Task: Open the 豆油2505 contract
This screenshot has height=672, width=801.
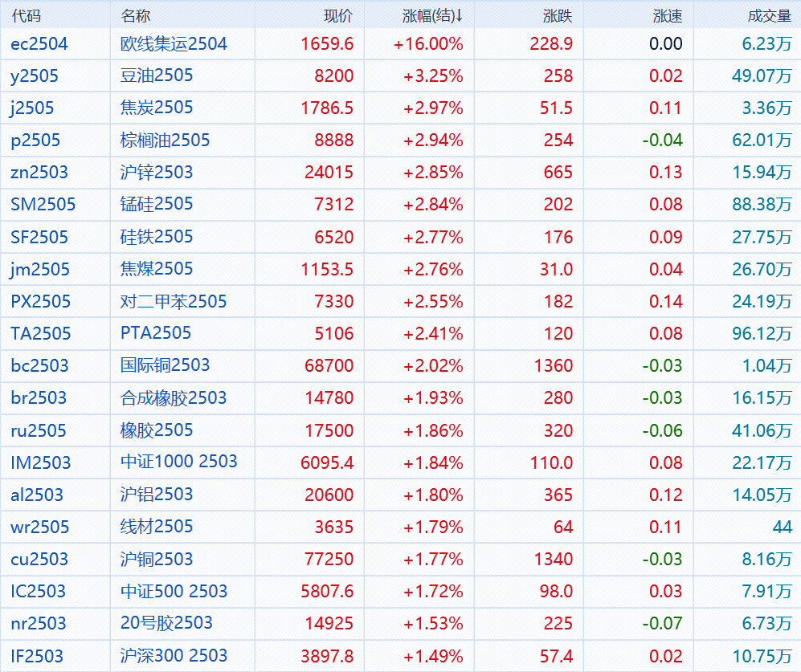Action: [x=157, y=76]
